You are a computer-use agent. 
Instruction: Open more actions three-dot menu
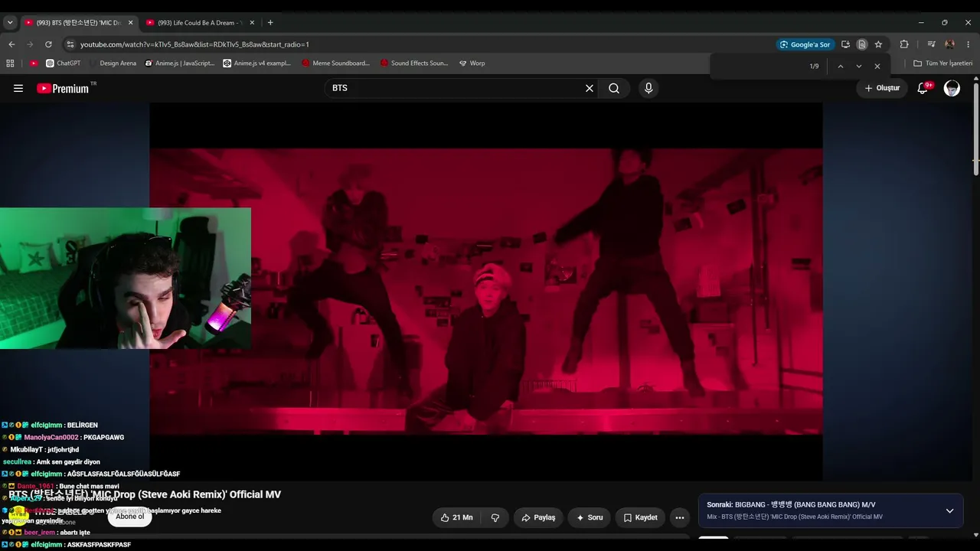(679, 517)
